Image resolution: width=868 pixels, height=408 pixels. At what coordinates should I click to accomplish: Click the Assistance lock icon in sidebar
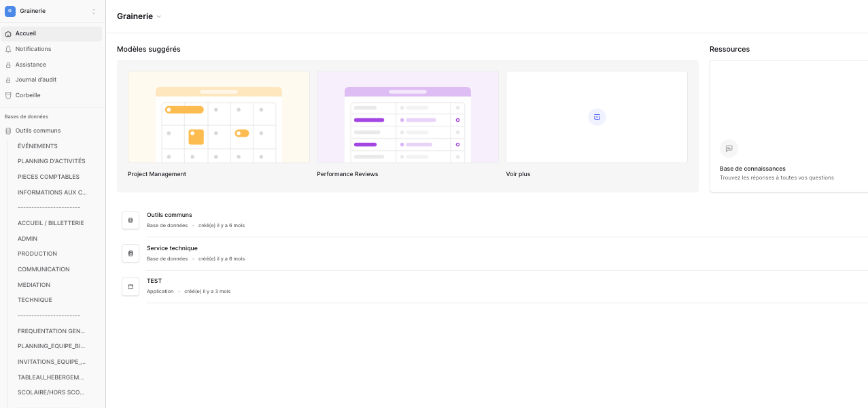pyautogui.click(x=8, y=65)
